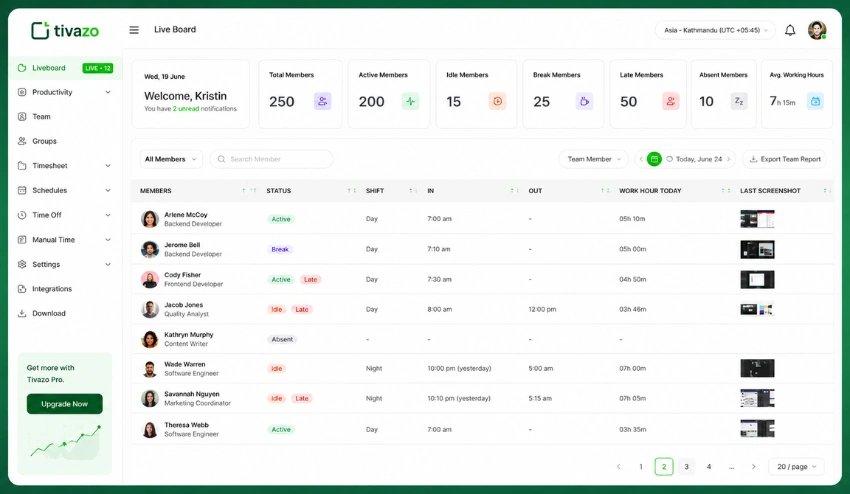850x494 pixels.
Task: Go to page 1
Action: [x=641, y=466]
